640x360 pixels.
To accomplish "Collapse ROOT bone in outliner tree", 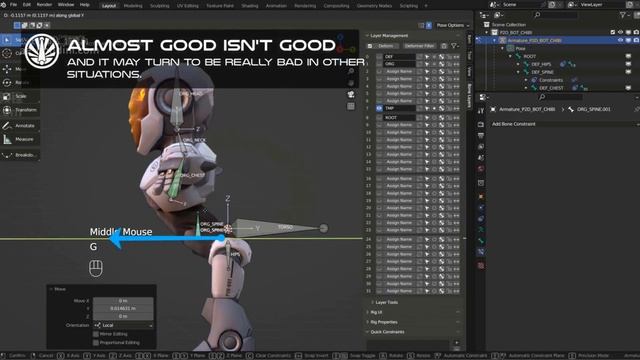I will click(510, 56).
